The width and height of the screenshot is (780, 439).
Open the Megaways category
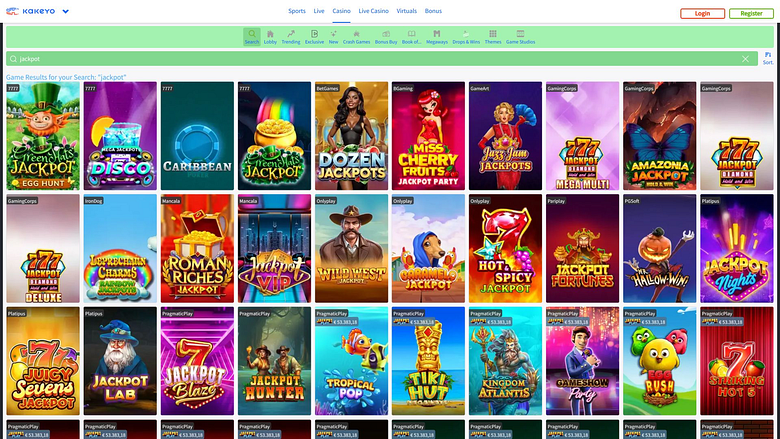(437, 37)
